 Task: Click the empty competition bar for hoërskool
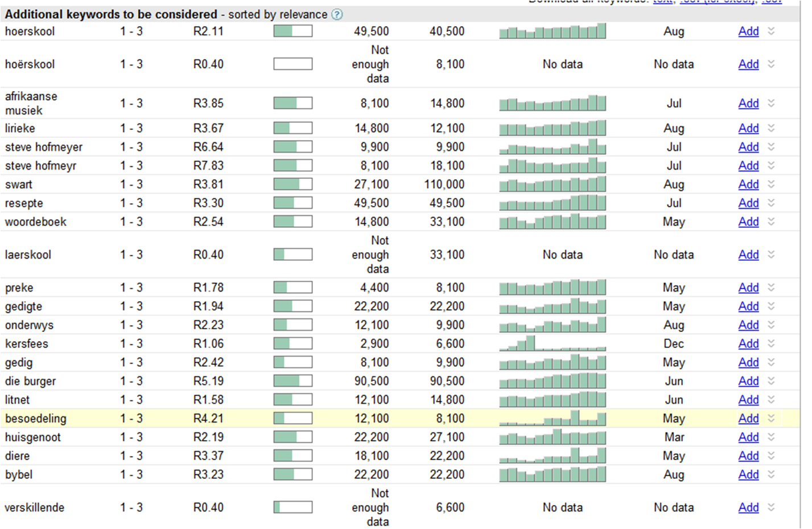[x=292, y=64]
